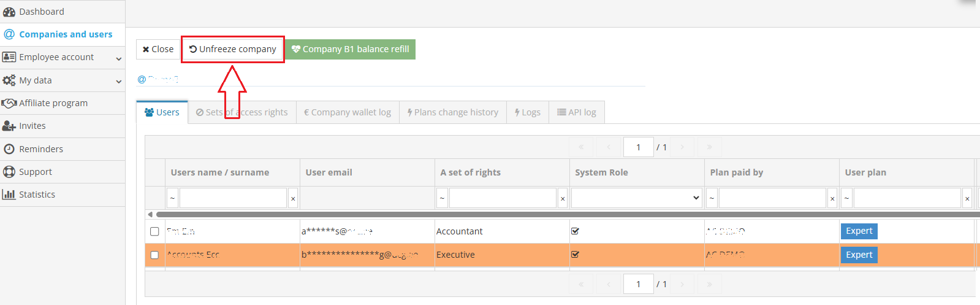Click the Affiliate program handshake icon
Image resolution: width=980 pixels, height=305 pixels.
point(9,103)
